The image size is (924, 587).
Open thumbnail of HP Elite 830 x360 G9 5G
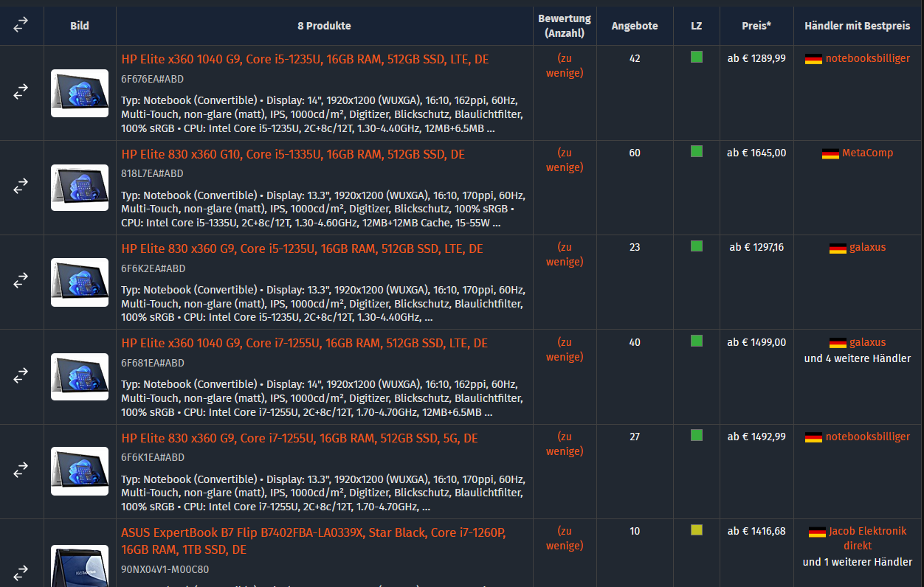(x=80, y=471)
